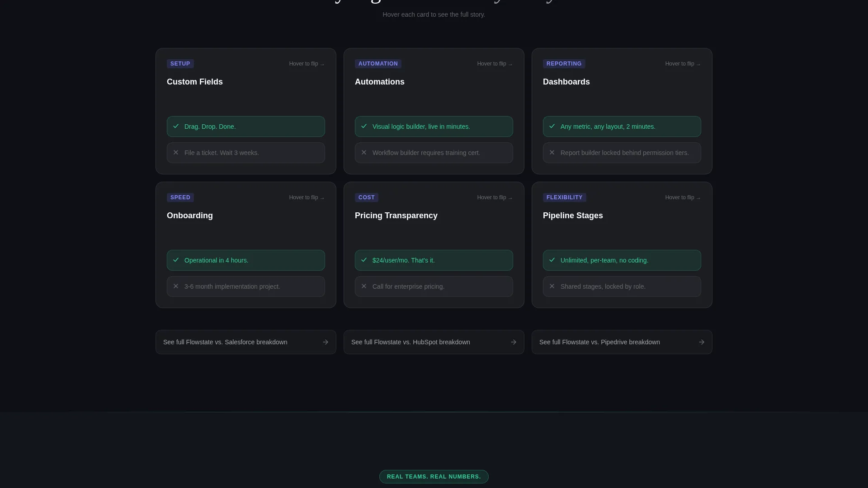
Task: Click the 'Operational in 4 hours.' text
Action: click(217, 260)
